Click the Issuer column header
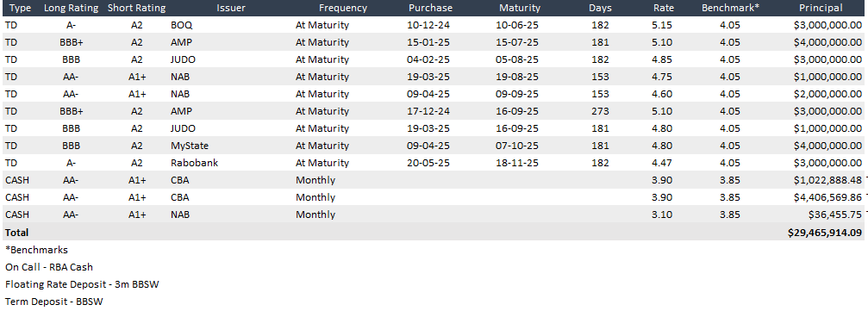 click(x=231, y=8)
